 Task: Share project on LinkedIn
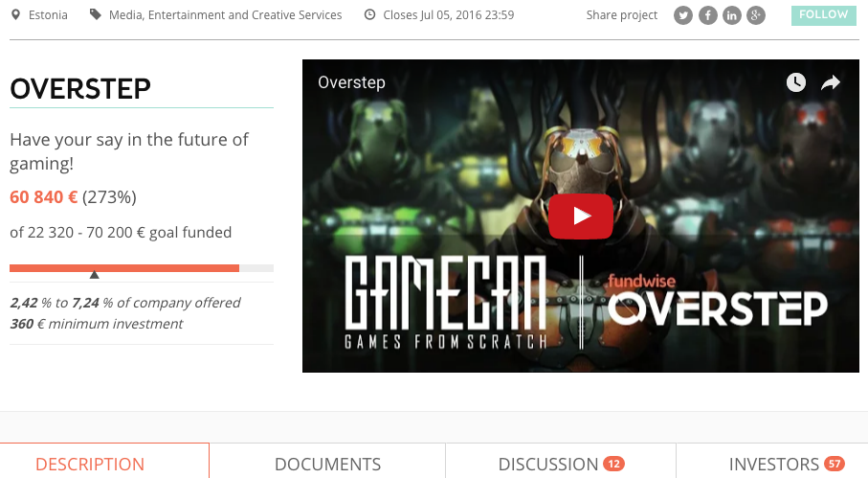coord(732,15)
